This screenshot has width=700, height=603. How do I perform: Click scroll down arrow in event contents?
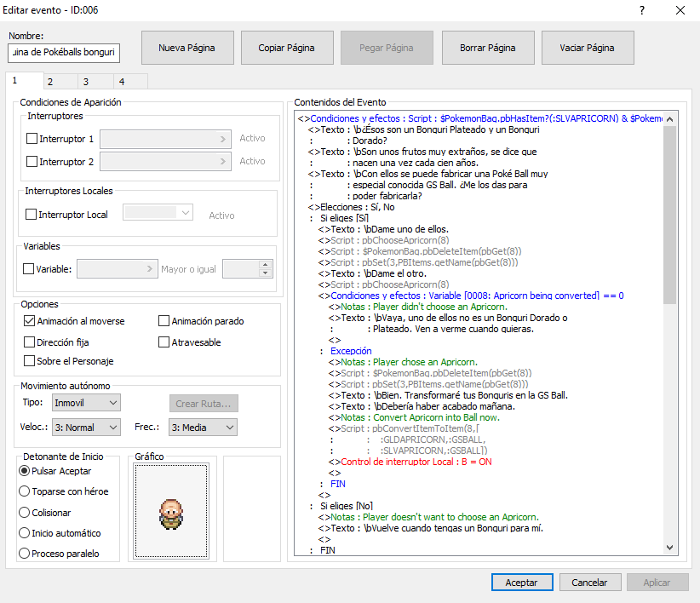tap(668, 548)
